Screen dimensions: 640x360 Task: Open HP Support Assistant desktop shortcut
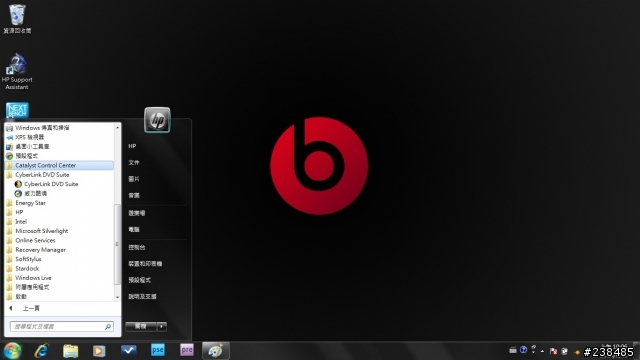pos(17,71)
